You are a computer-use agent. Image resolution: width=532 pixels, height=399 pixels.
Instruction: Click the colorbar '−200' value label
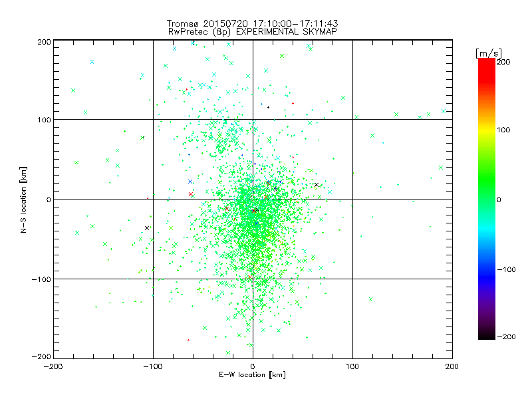pyautogui.click(x=506, y=336)
